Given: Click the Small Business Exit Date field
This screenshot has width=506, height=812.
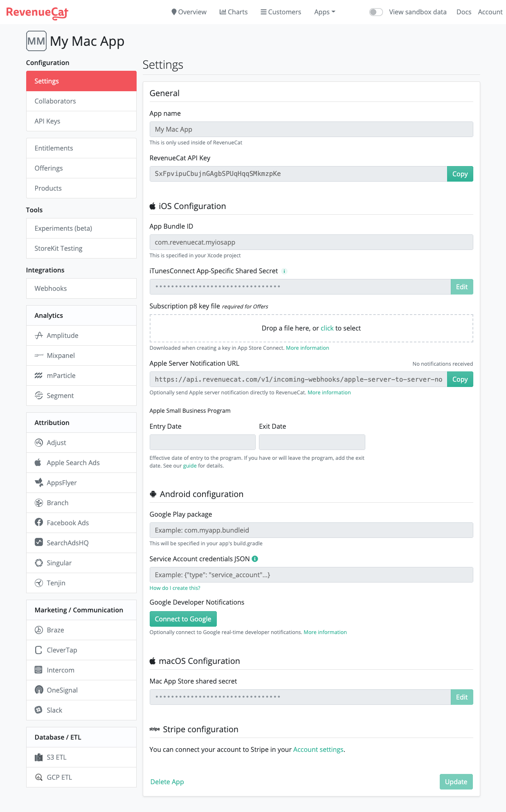Looking at the screenshot, I should click(312, 442).
